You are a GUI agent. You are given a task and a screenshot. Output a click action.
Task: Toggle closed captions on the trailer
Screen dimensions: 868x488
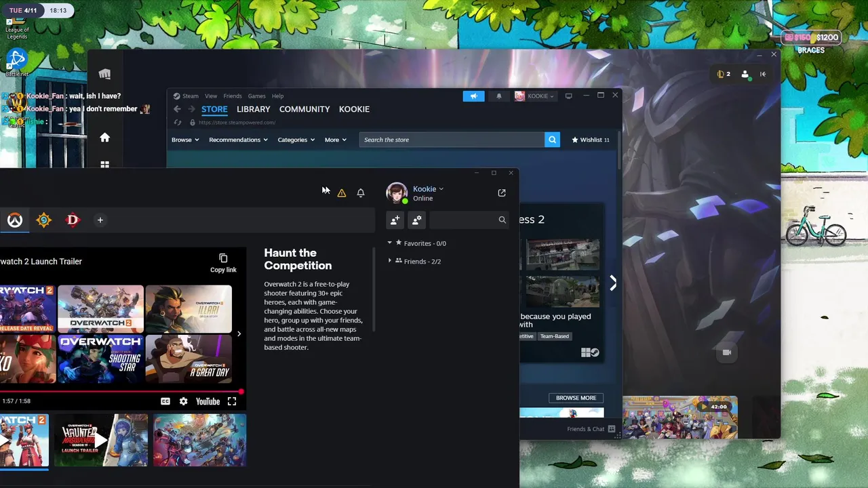(x=165, y=401)
